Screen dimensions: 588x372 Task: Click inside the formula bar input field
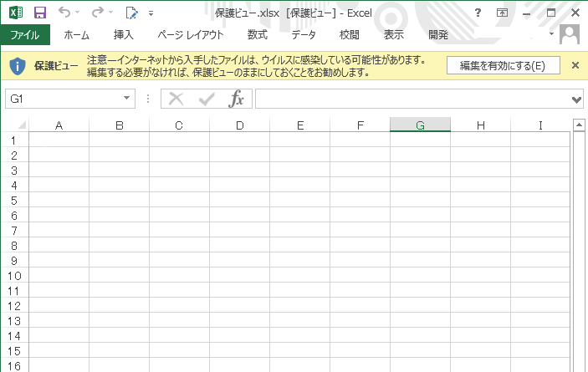point(410,99)
